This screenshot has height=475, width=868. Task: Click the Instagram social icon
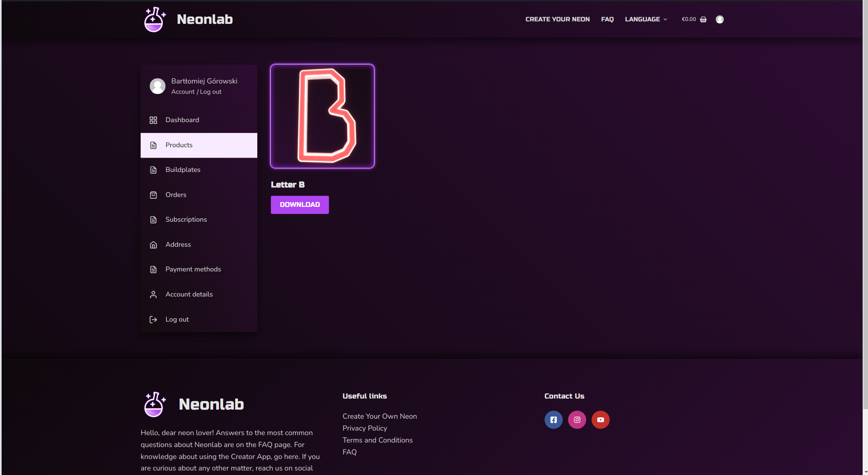(577, 419)
